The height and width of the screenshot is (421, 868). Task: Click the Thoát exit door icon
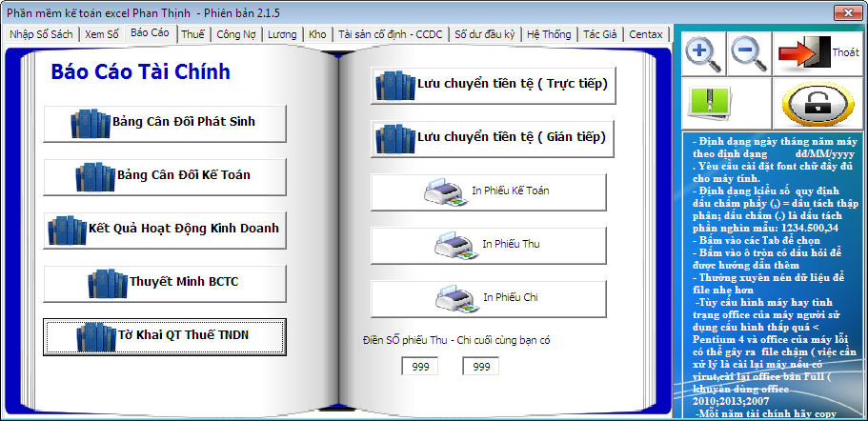tap(818, 53)
